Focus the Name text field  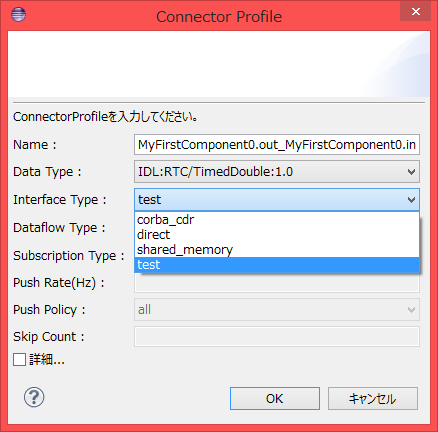tap(277, 145)
